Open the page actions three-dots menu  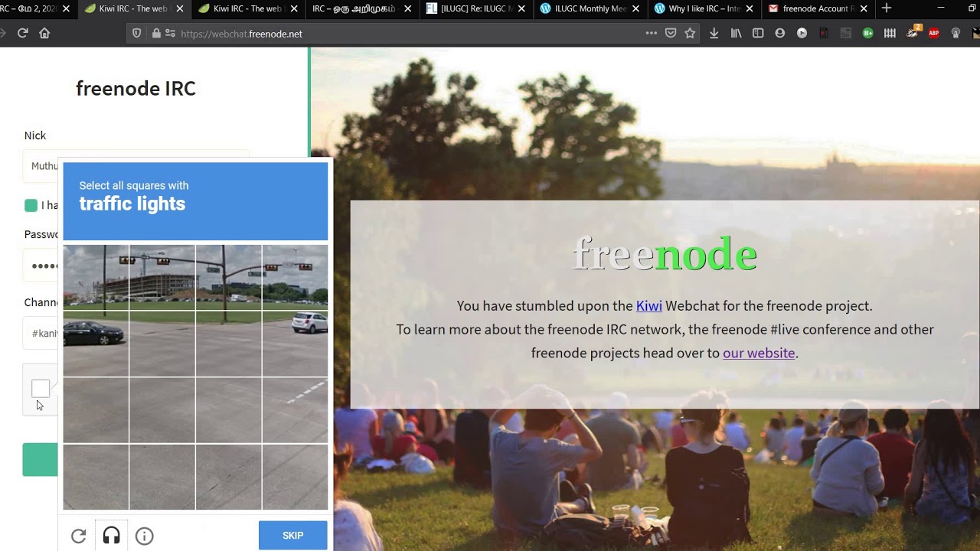pos(651,34)
